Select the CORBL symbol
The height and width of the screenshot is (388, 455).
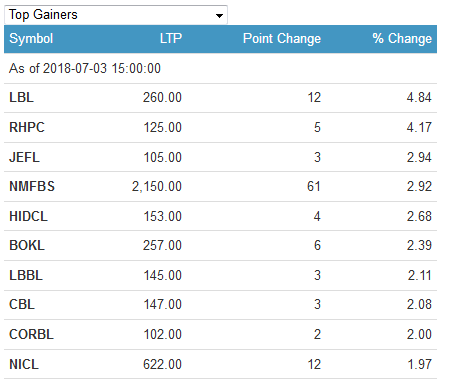click(x=31, y=335)
